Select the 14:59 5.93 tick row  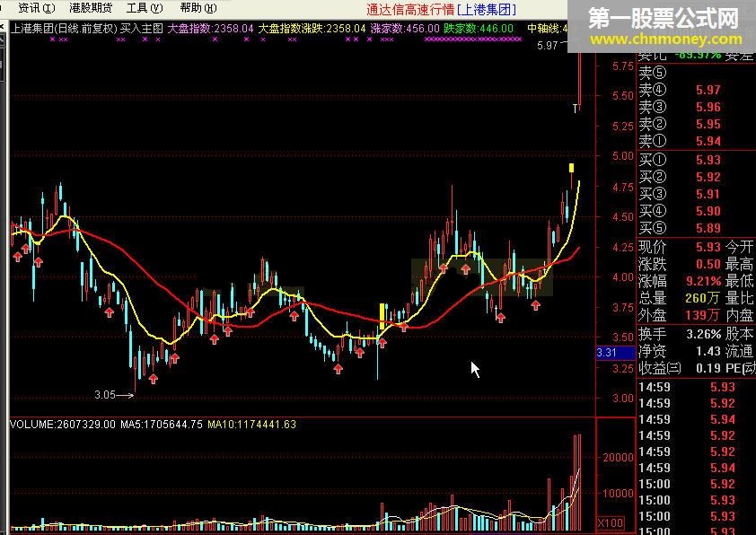point(687,387)
